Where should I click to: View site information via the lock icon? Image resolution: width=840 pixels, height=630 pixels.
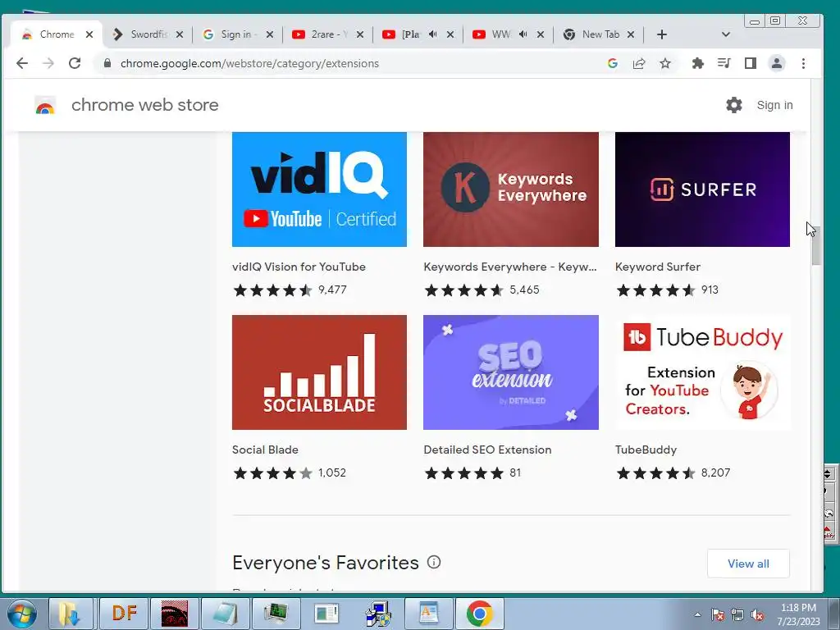pos(107,63)
